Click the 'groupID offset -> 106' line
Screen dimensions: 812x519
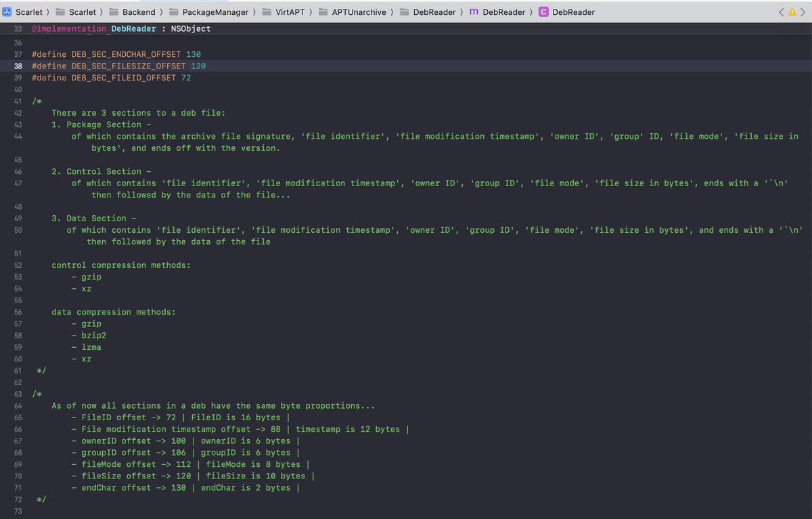coord(185,453)
